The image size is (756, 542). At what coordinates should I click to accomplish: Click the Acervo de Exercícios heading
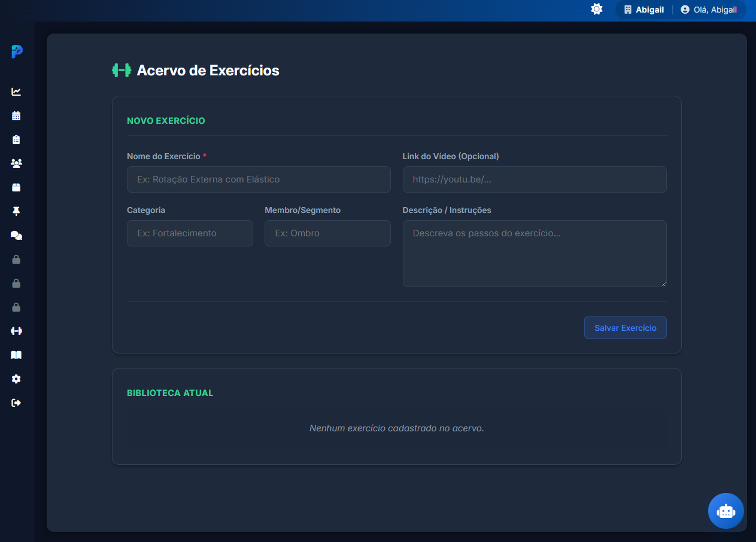tap(208, 71)
